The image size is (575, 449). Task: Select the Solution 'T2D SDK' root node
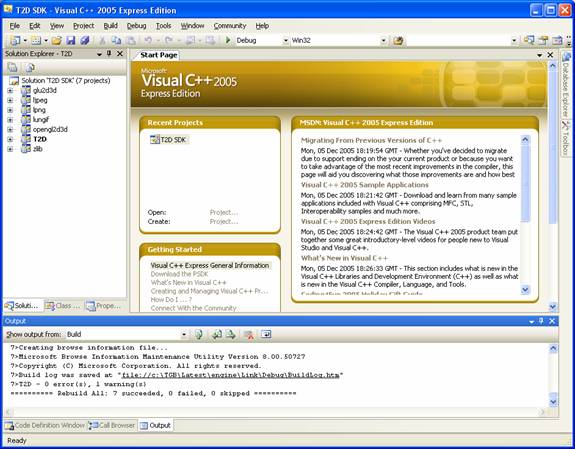point(60,80)
